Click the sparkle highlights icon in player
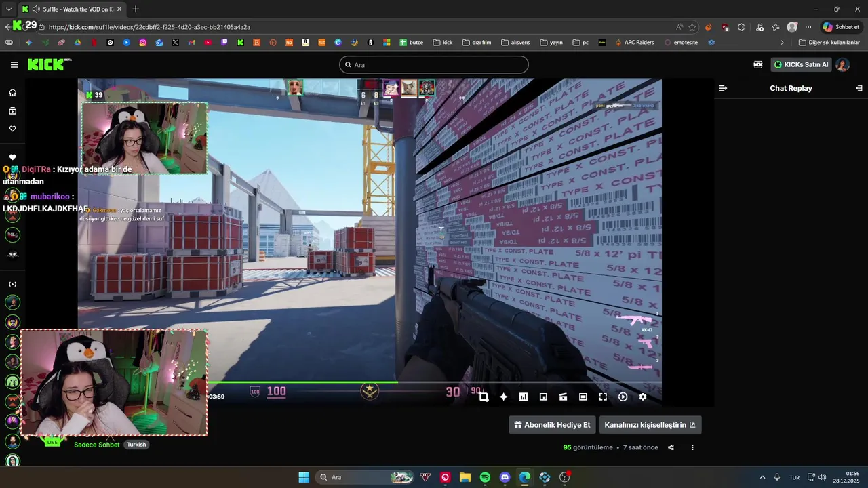Viewport: 868px width, 488px height. [x=503, y=397]
